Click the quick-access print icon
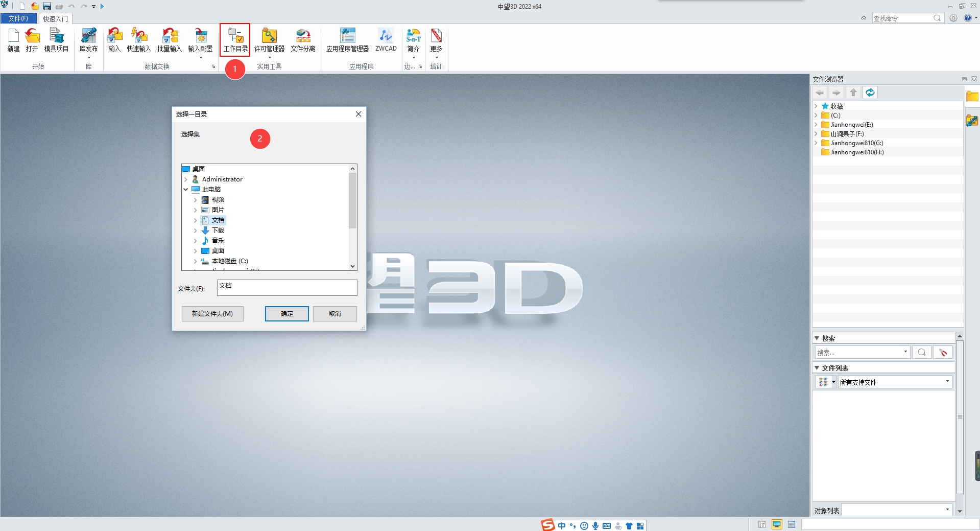This screenshot has width=980, height=531. coord(59,6)
